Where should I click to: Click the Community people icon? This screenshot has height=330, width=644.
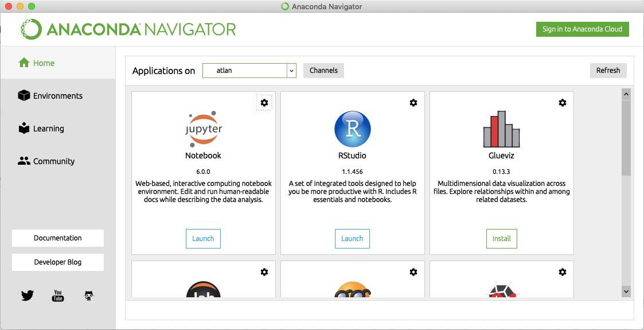point(24,161)
